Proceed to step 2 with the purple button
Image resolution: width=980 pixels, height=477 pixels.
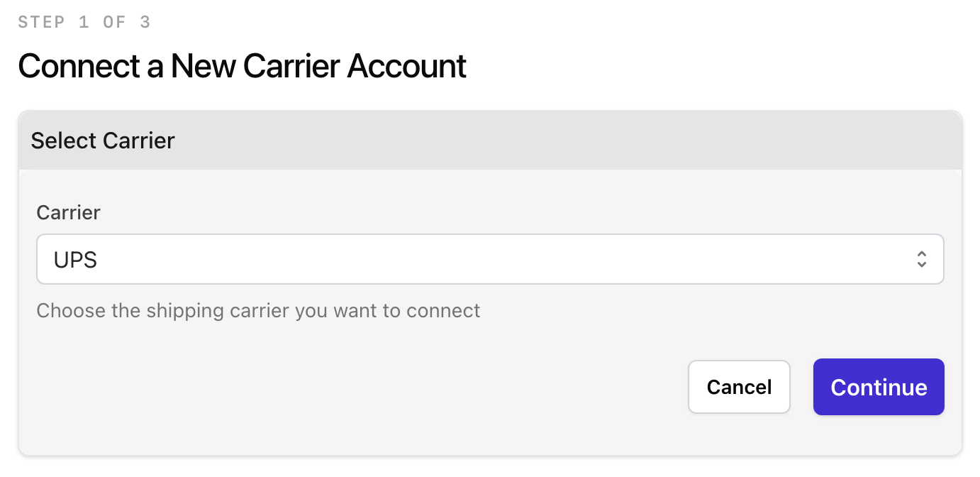tap(879, 387)
